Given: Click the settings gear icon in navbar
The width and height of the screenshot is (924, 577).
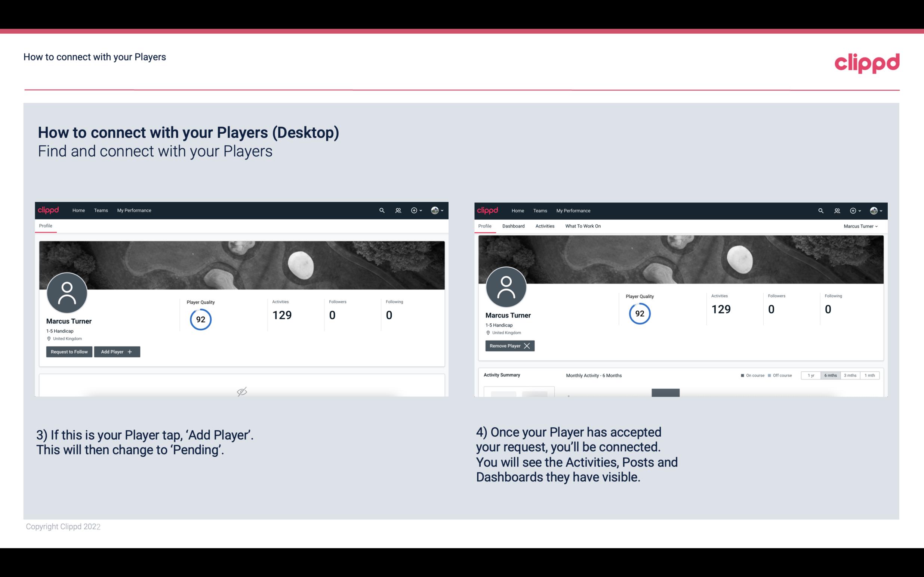Looking at the screenshot, I should click(x=413, y=210).
